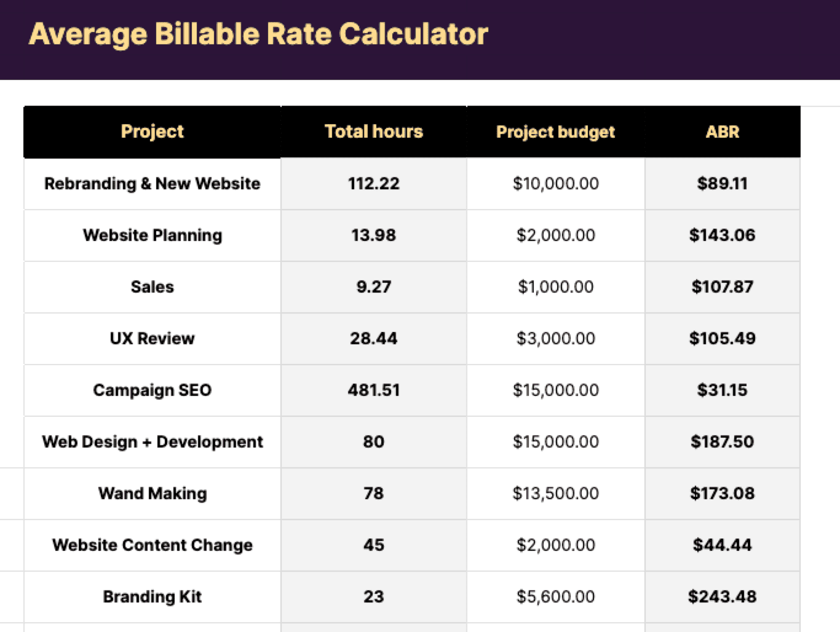Select the $5,600.00 budget cell
This screenshot has width=840, height=632.
click(555, 596)
